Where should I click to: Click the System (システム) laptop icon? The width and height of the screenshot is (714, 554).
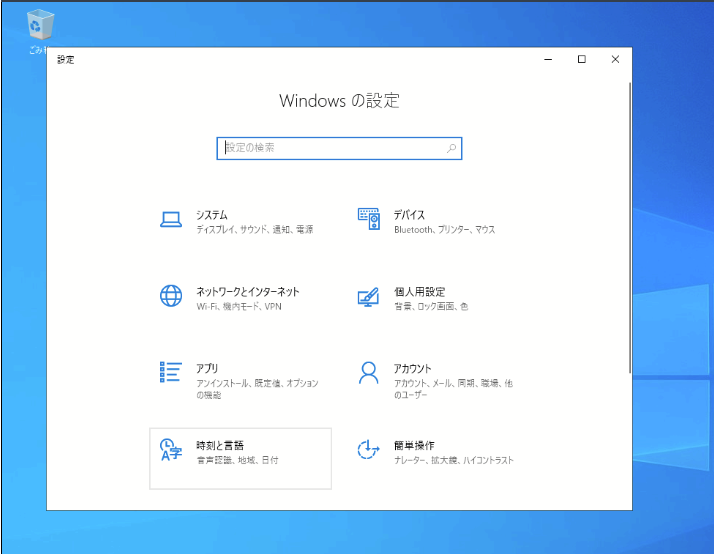click(171, 220)
